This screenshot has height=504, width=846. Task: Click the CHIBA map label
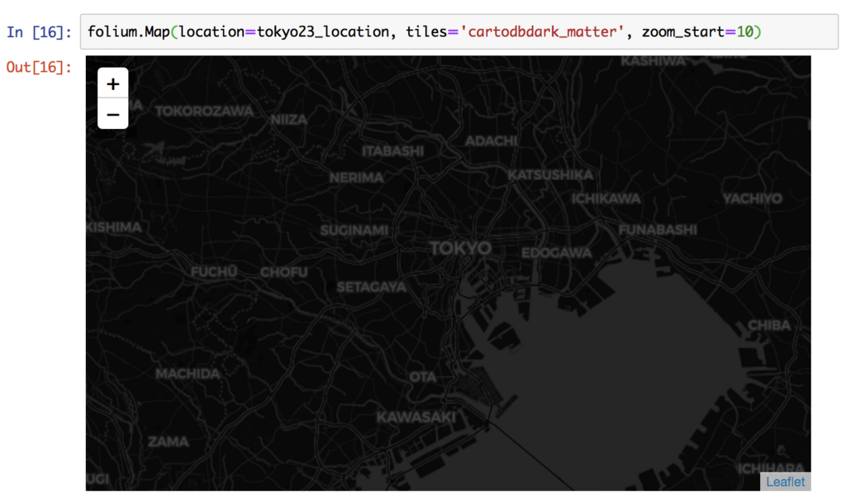pyautogui.click(x=769, y=326)
